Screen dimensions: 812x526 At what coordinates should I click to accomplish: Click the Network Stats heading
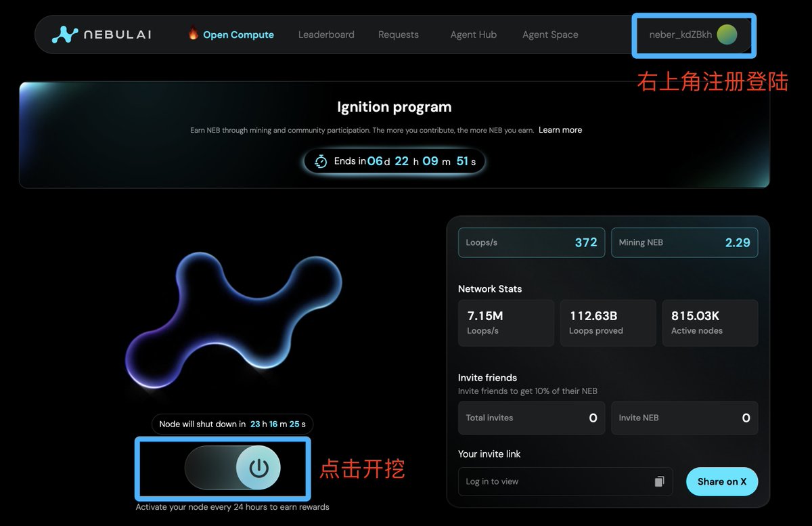coord(490,288)
